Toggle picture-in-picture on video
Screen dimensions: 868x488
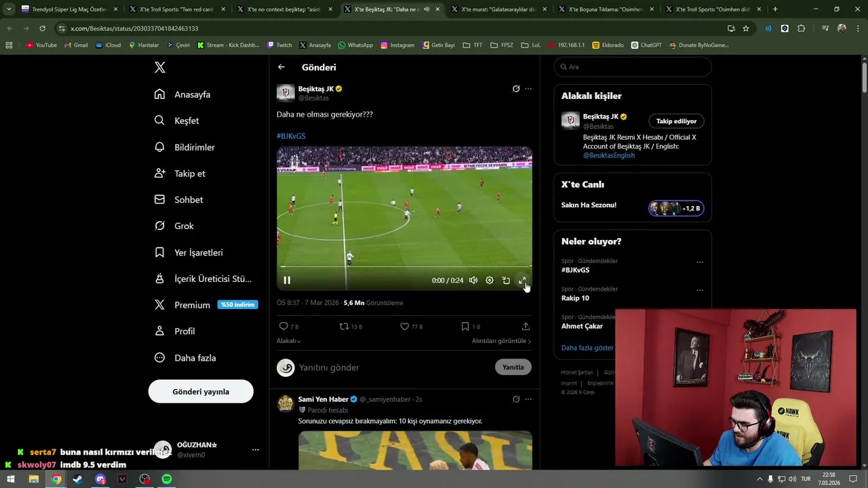coord(506,280)
